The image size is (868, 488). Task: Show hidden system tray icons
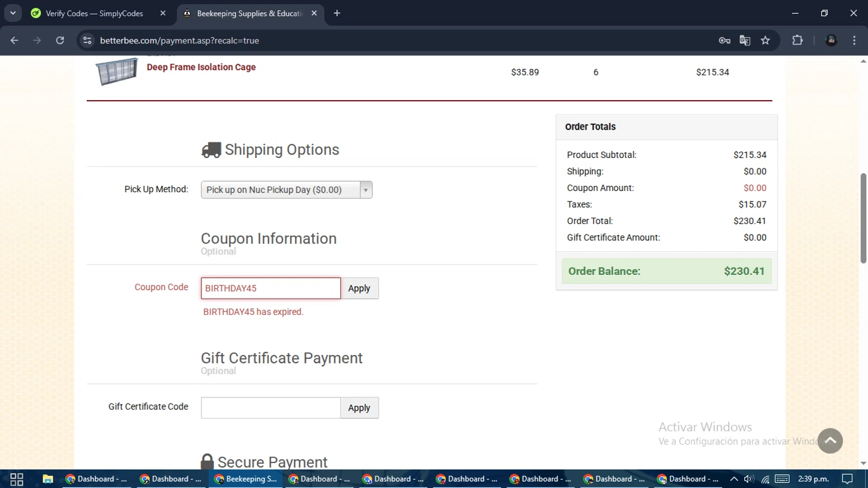[734, 479]
